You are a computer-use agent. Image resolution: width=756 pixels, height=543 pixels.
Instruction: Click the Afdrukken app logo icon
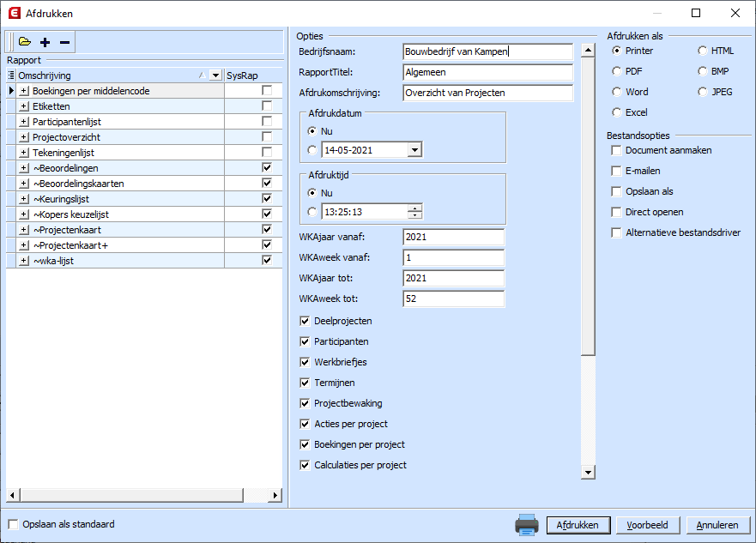point(15,13)
